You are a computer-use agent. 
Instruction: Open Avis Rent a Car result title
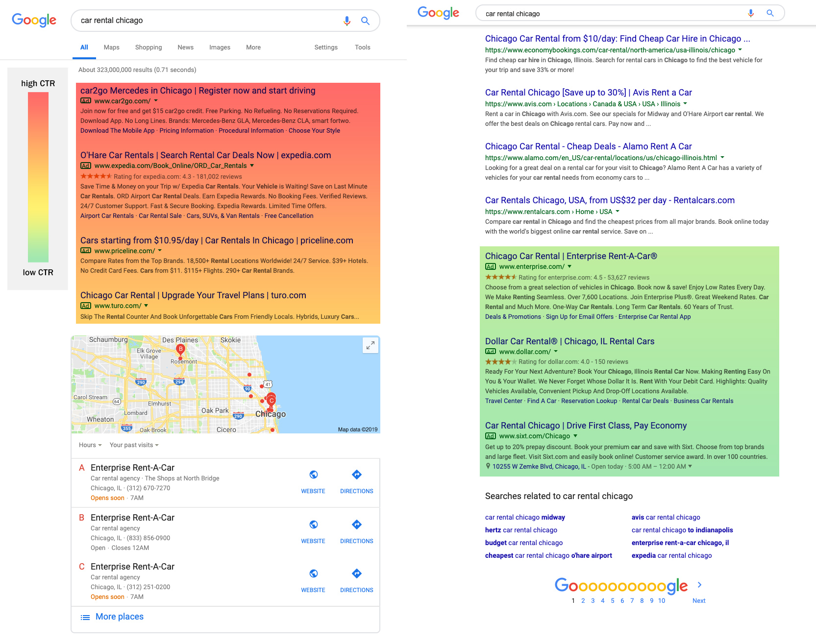[x=589, y=93]
